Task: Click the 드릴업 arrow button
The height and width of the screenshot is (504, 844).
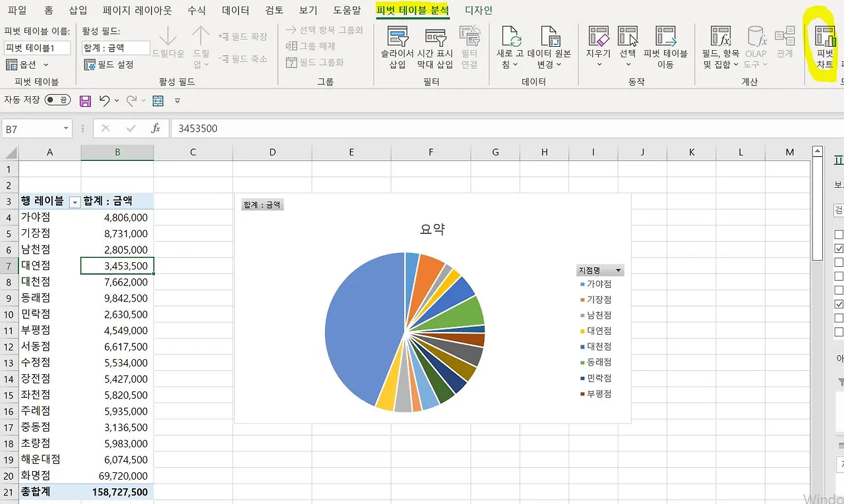Action: pyautogui.click(x=201, y=46)
